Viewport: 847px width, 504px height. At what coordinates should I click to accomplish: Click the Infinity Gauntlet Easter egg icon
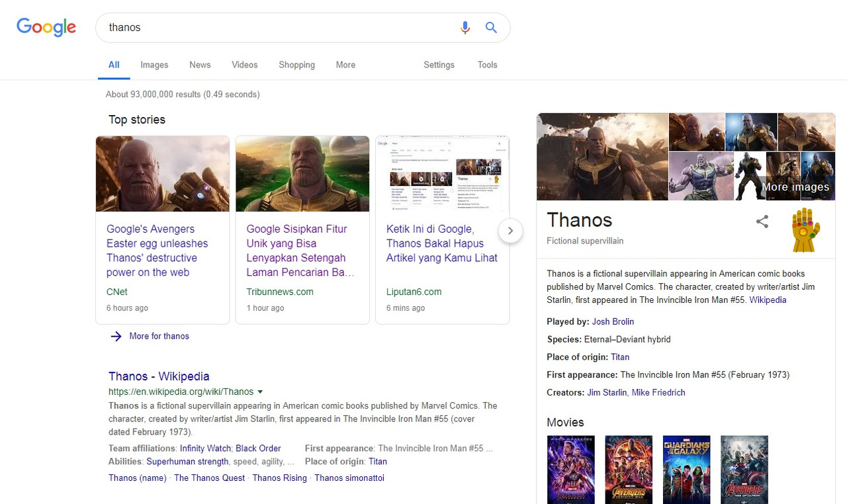tap(805, 230)
